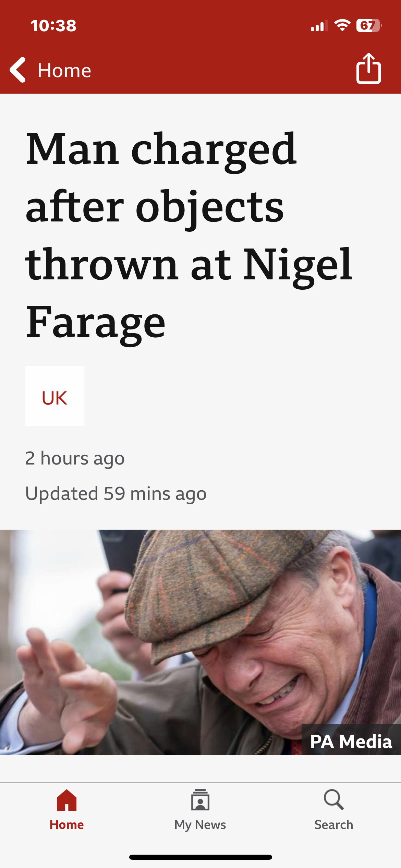The image size is (401, 868).
Task: Switch to the Search tab label
Action: tap(334, 824)
